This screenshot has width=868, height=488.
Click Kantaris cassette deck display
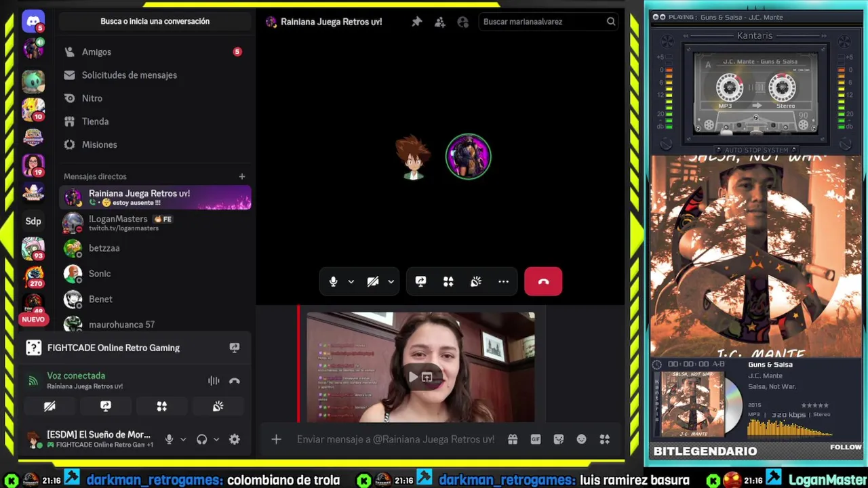(756, 94)
